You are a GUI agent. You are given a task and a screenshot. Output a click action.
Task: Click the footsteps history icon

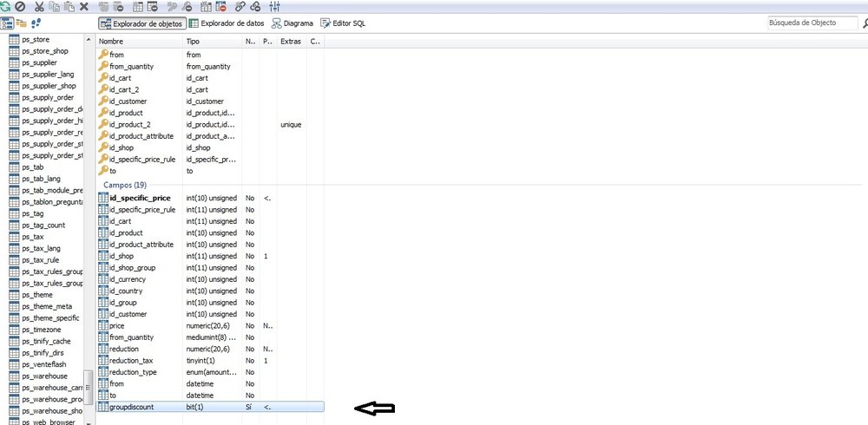tap(36, 23)
